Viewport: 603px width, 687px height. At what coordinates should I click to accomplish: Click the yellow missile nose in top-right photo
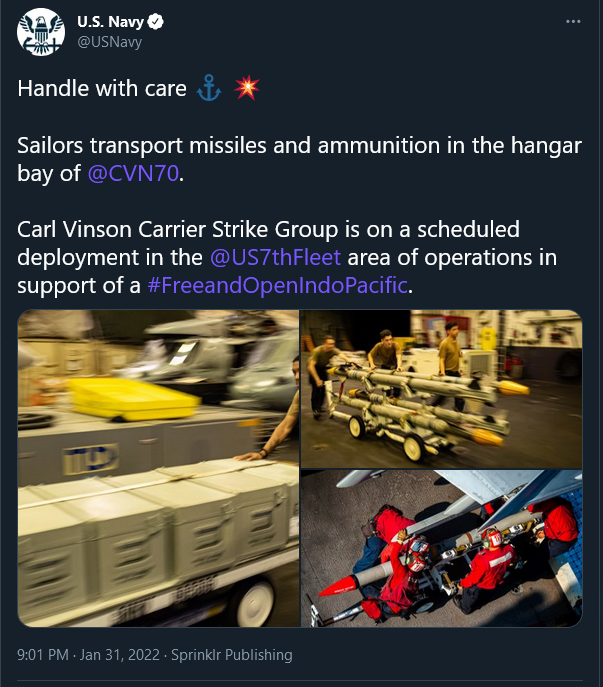514,388
